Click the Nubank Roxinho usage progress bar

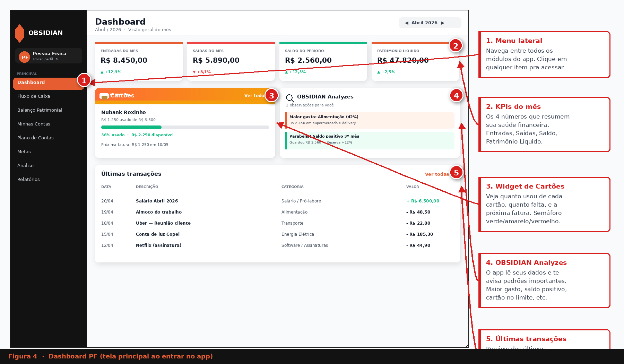tap(185, 128)
